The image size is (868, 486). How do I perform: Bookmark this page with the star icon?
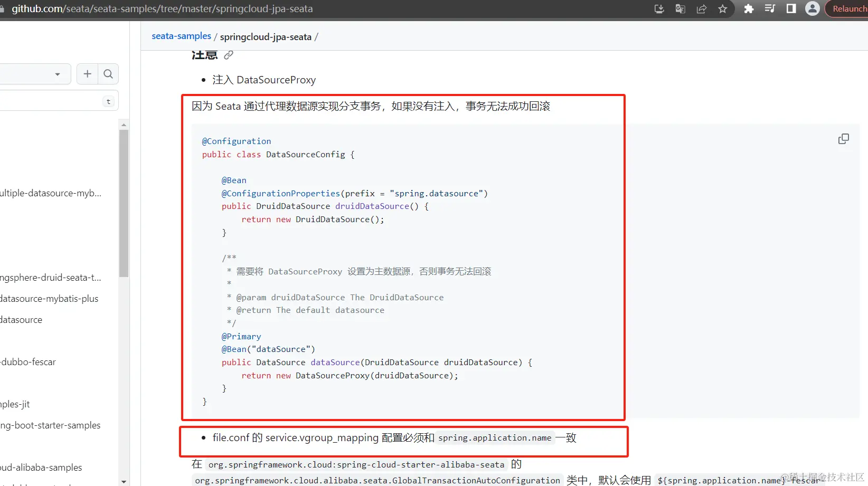coord(723,9)
